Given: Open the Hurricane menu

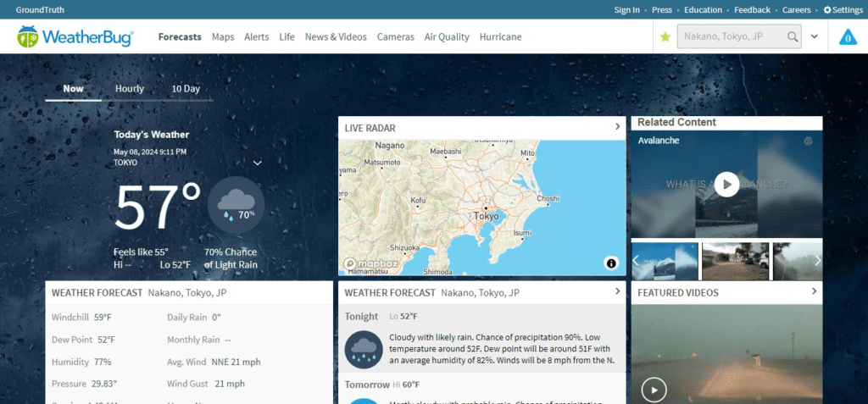Looking at the screenshot, I should 500,37.
